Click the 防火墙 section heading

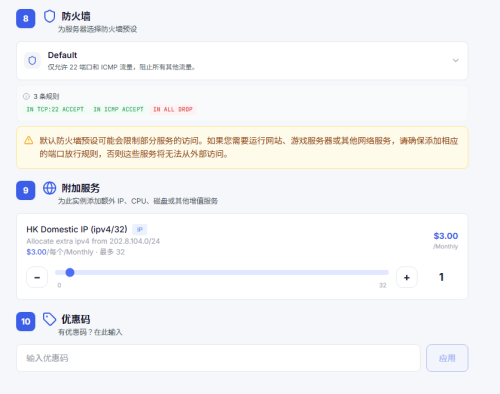[x=76, y=16]
